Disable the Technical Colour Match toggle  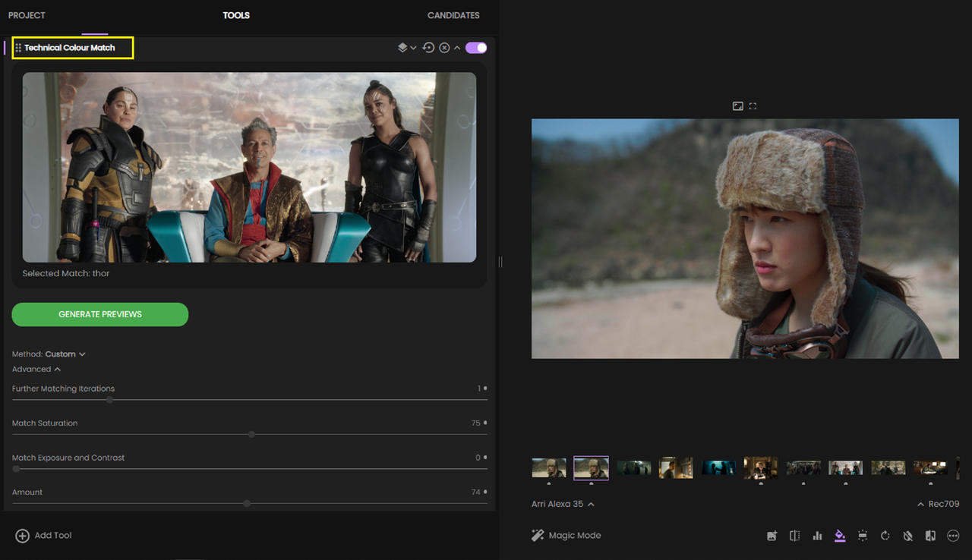[476, 48]
